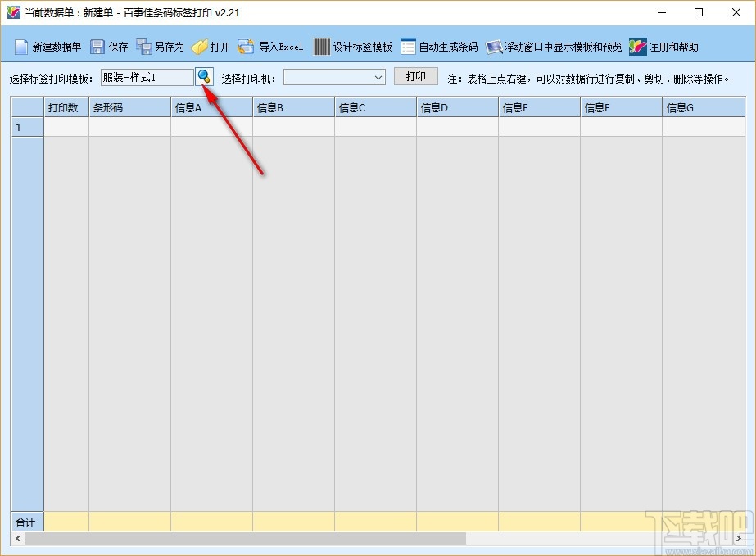This screenshot has width=756, height=556.
Task: Select the 信息C column header
Action: click(x=376, y=107)
